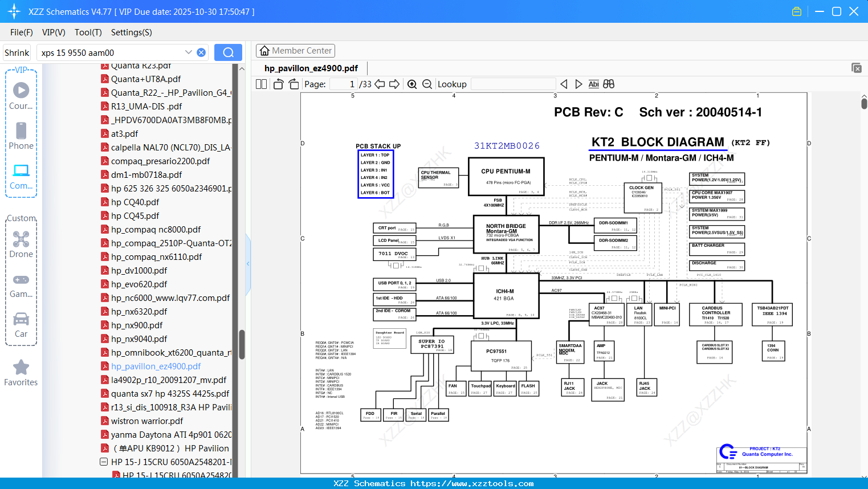Toggle two-page view layout icon
This screenshot has width=868, height=489.
pos(261,84)
